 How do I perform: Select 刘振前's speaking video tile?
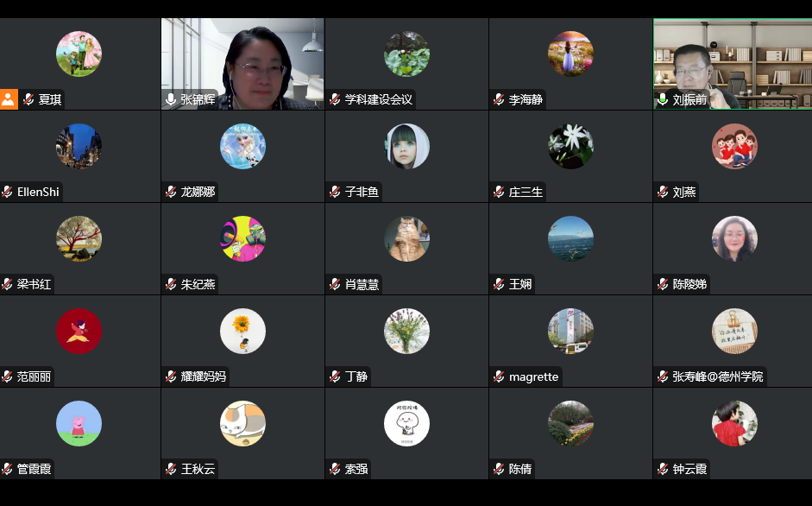[x=733, y=64]
